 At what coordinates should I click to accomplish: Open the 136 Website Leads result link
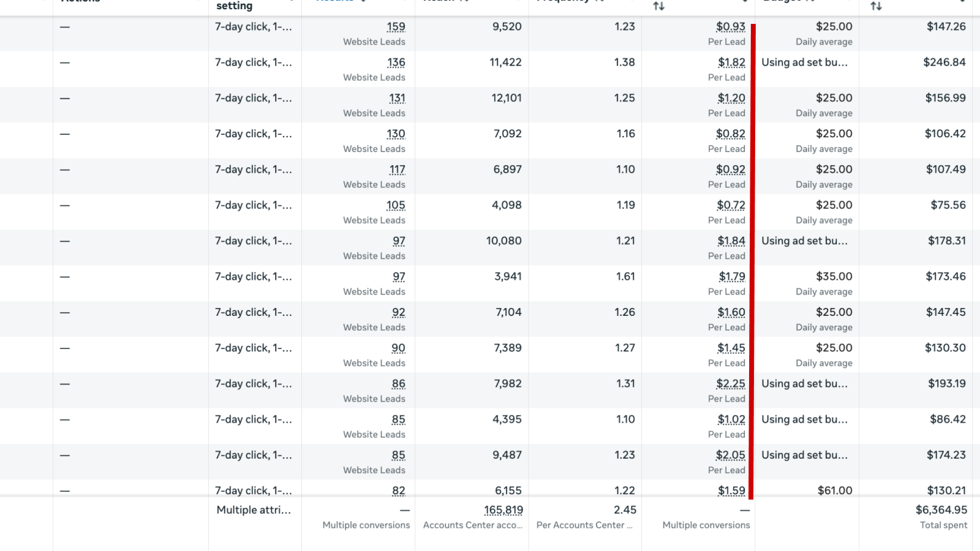pyautogui.click(x=396, y=62)
